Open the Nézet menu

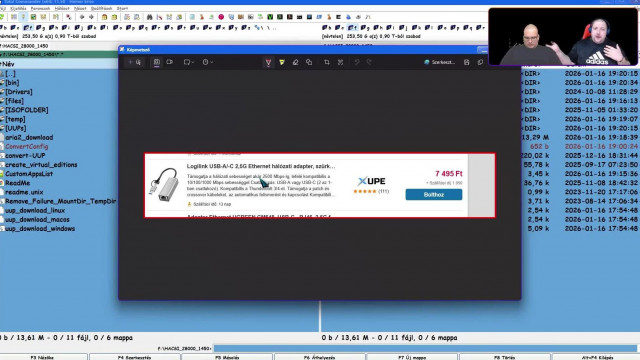pos(80,8)
